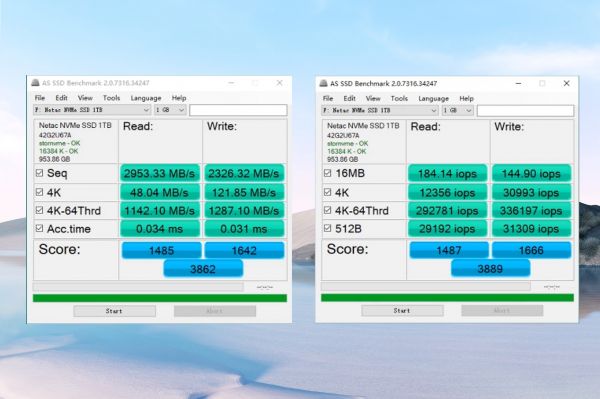The width and height of the screenshot is (600, 399).
Task: Click the AS SSD app icon in left window title bar
Action: (35, 83)
